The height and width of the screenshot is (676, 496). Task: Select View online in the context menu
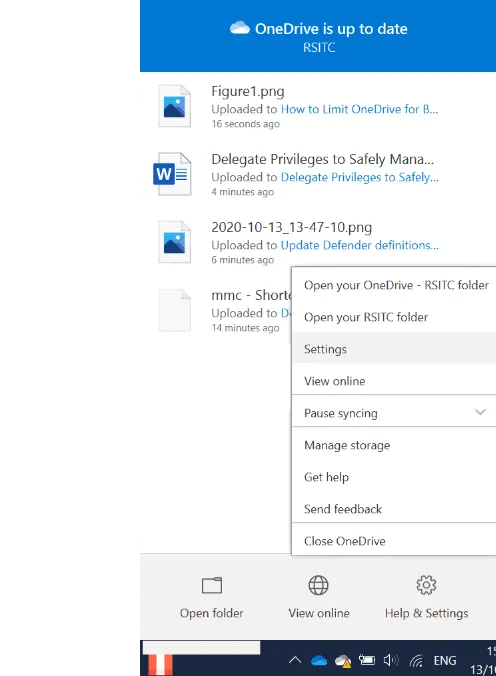[394, 381]
